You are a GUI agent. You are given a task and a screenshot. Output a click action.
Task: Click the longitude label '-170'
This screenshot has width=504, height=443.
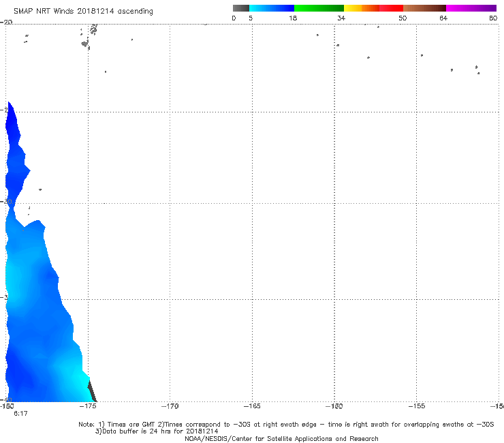[170, 406]
